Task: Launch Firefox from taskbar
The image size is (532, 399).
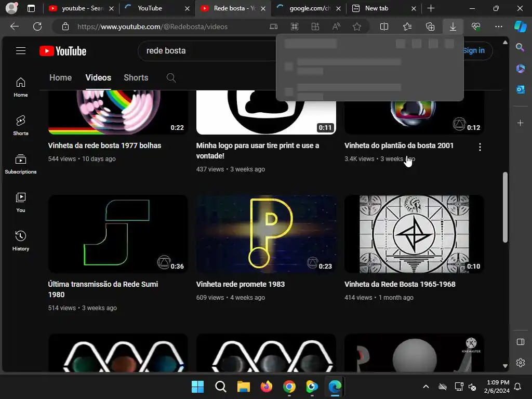Action: click(267, 387)
